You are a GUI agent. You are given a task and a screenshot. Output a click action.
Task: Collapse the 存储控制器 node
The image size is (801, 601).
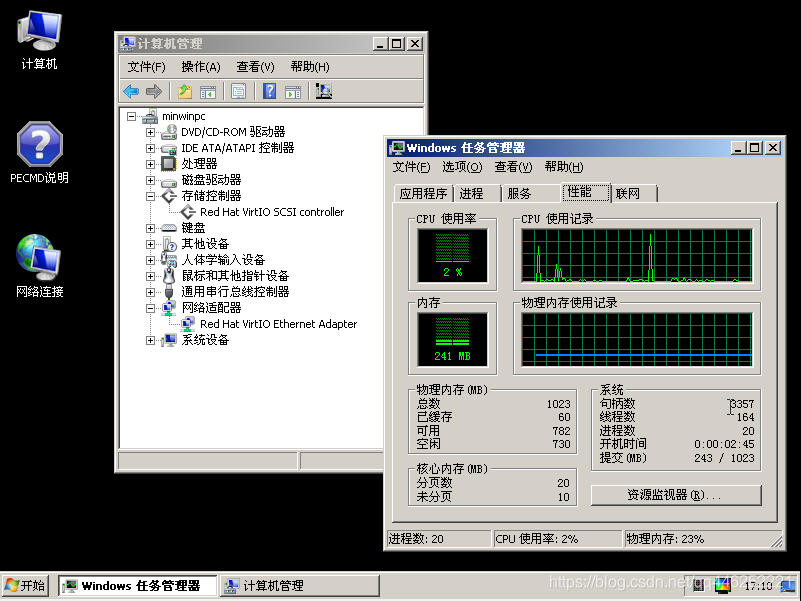pyautogui.click(x=150, y=196)
